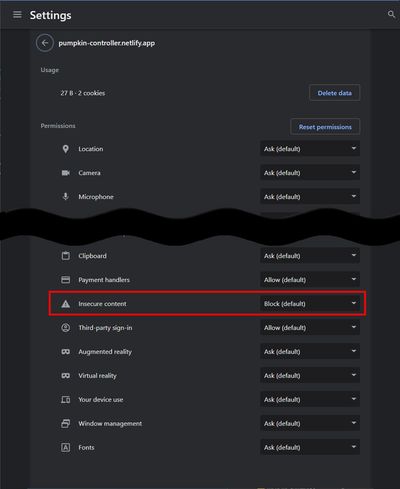Open the Third-party sign-in dropdown
The height and width of the screenshot is (489, 400).
pos(310,328)
